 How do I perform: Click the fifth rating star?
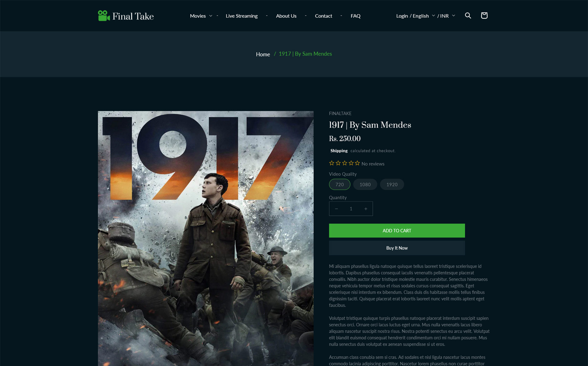[357, 163]
